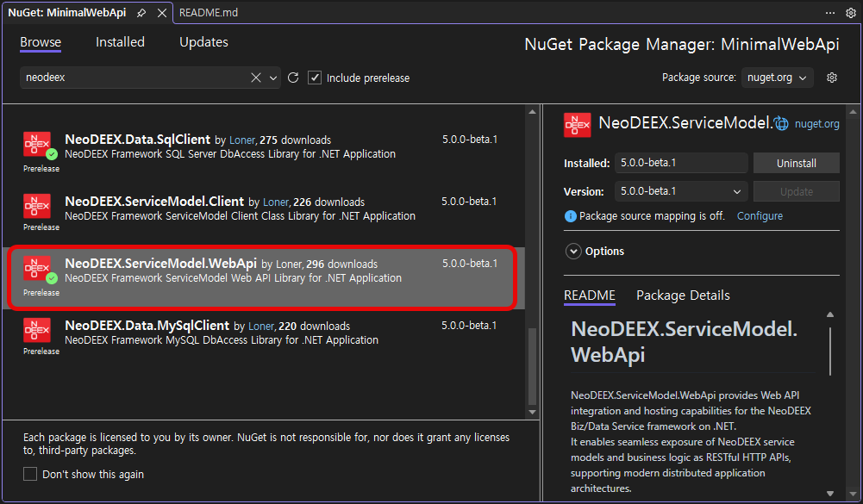Open Configure package source mapping link

point(760,216)
